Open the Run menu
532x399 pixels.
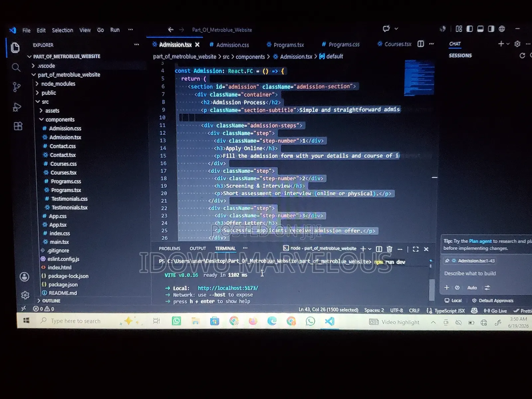115,30
